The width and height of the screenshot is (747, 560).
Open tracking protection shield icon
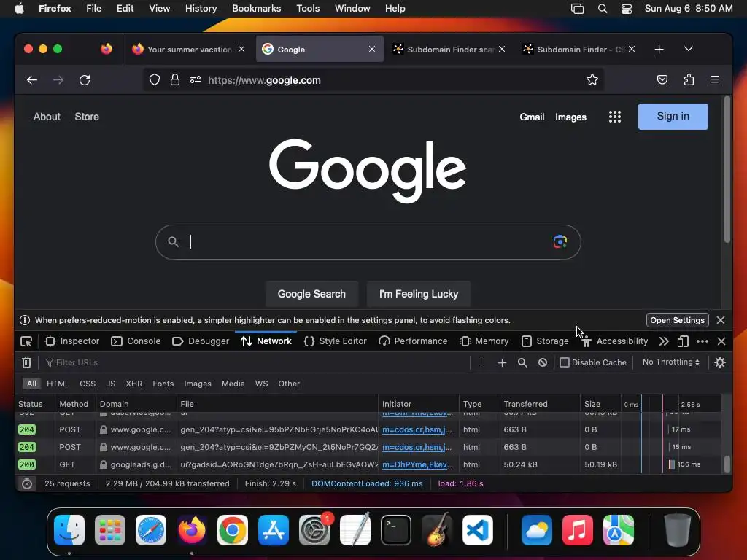click(x=155, y=80)
